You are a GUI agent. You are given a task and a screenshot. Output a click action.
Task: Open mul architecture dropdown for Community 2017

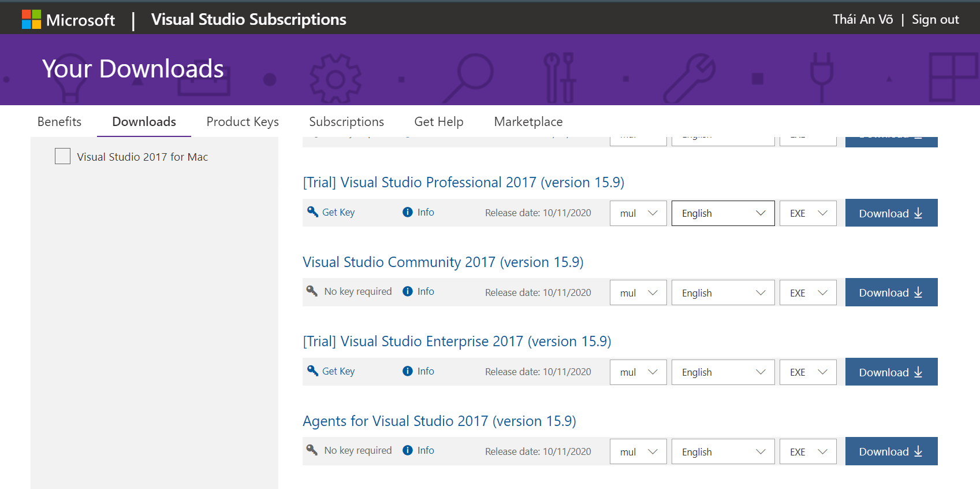pos(638,292)
